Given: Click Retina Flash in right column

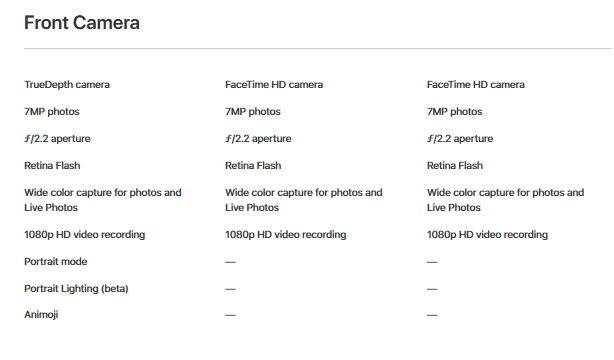Looking at the screenshot, I should (x=455, y=166).
